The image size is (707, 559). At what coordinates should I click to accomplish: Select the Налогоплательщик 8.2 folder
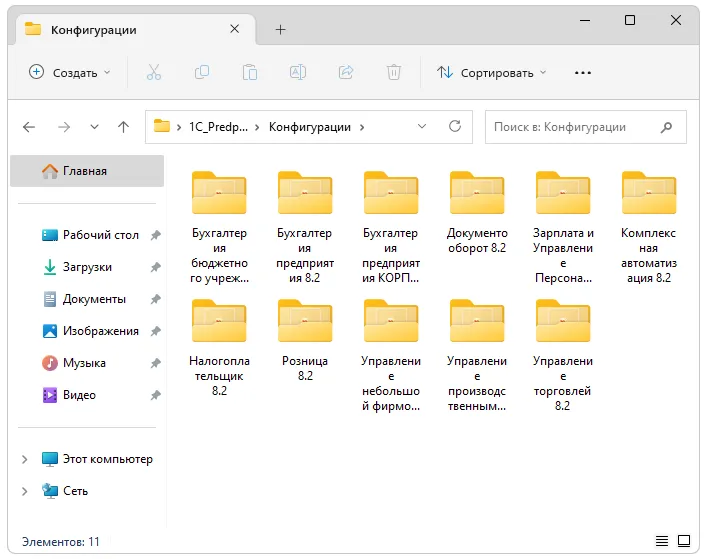[x=219, y=347]
